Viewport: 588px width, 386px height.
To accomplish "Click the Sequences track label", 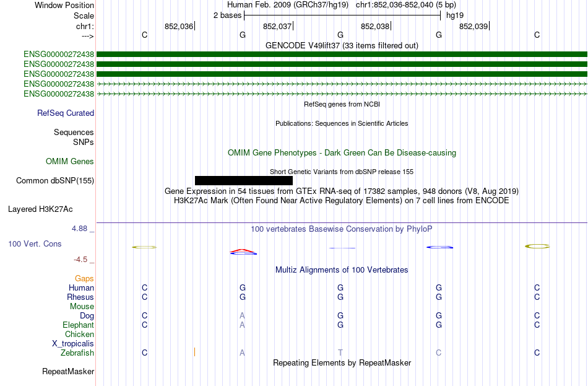I will [74, 132].
